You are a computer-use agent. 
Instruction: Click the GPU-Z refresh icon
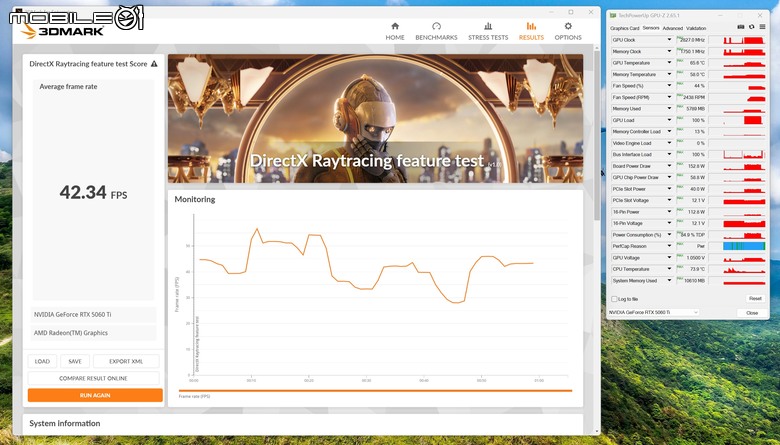(751, 27)
